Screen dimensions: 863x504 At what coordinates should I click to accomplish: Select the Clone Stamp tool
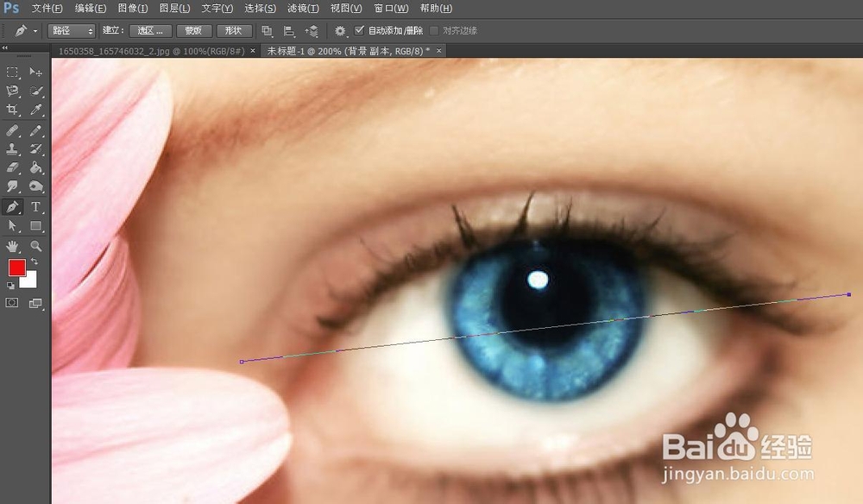click(12, 148)
